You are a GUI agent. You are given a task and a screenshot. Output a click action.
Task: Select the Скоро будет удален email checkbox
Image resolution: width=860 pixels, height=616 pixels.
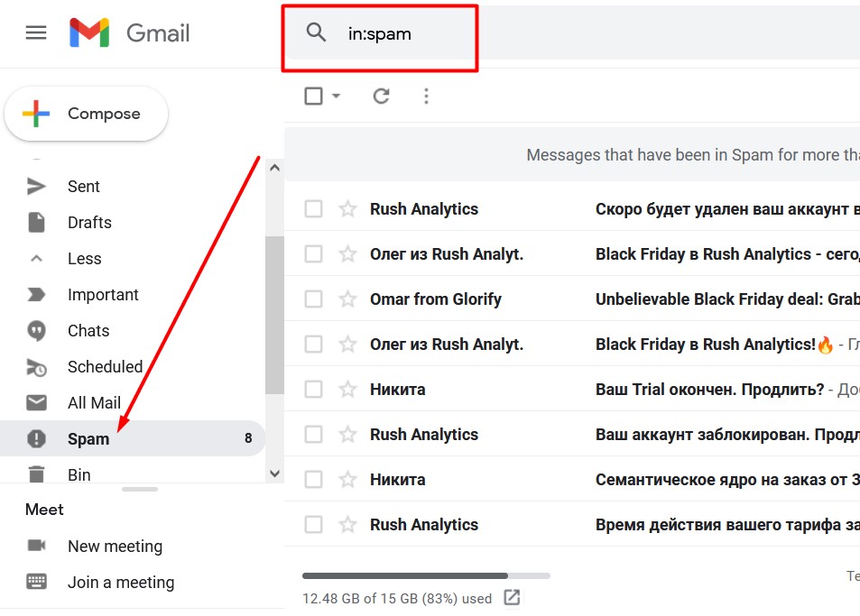click(313, 209)
